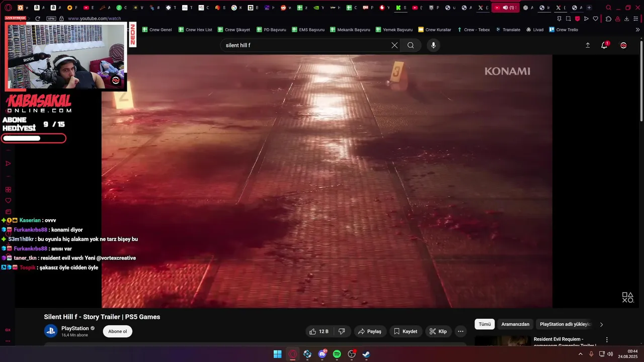
Task: Open the Crew Trello bookmark
Action: [563, 30]
